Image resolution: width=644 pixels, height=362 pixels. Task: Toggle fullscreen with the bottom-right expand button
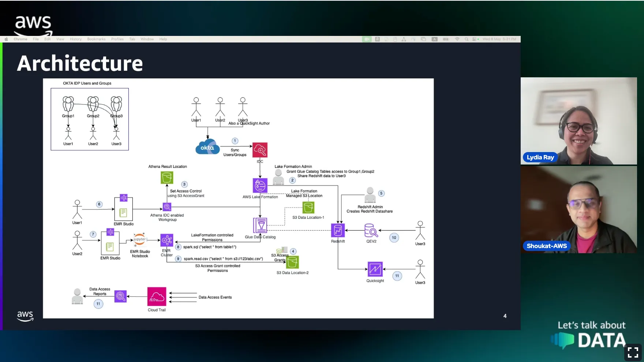coord(633,352)
